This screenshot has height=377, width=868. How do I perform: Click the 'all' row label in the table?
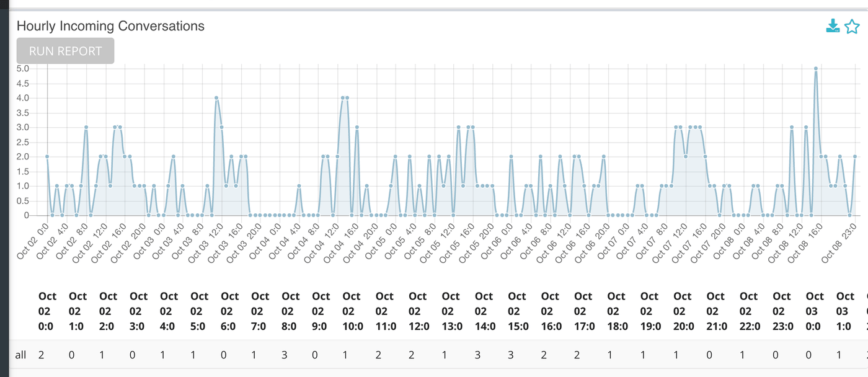pos(21,355)
